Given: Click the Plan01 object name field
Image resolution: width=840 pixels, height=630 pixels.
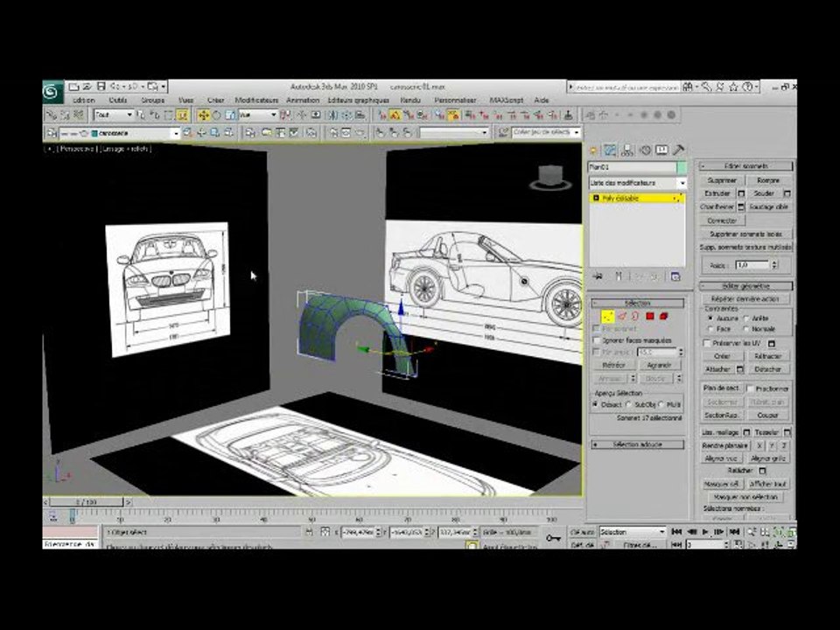Looking at the screenshot, I should [632, 167].
